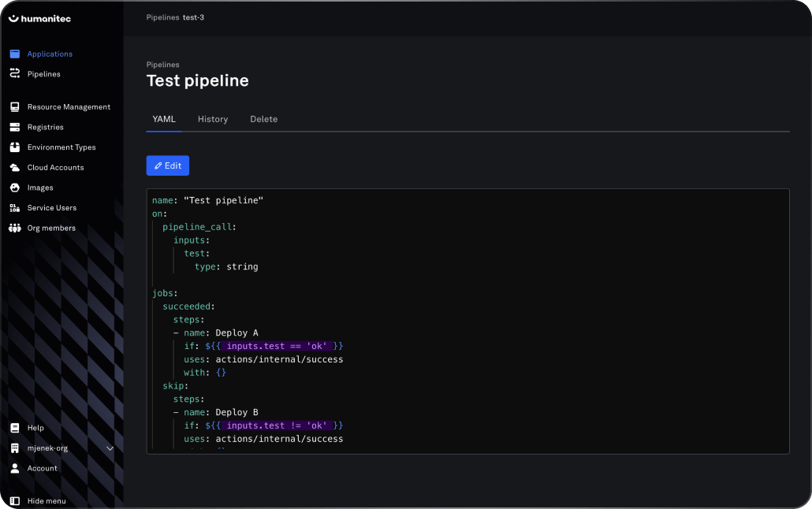Click the humanitec logo
The height and width of the screenshot is (509, 812).
pos(40,18)
